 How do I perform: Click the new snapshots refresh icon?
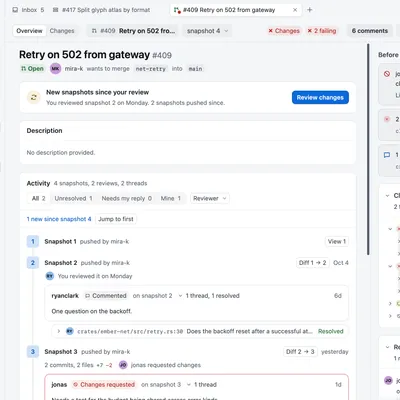pos(34,97)
